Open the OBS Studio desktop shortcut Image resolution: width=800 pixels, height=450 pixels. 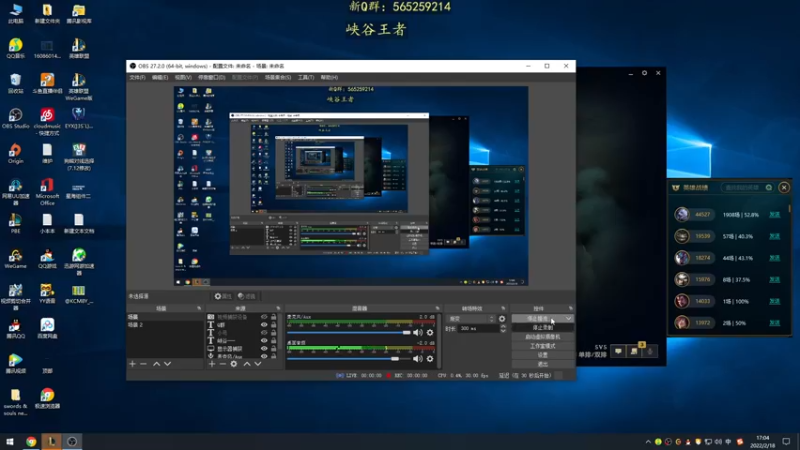point(15,118)
